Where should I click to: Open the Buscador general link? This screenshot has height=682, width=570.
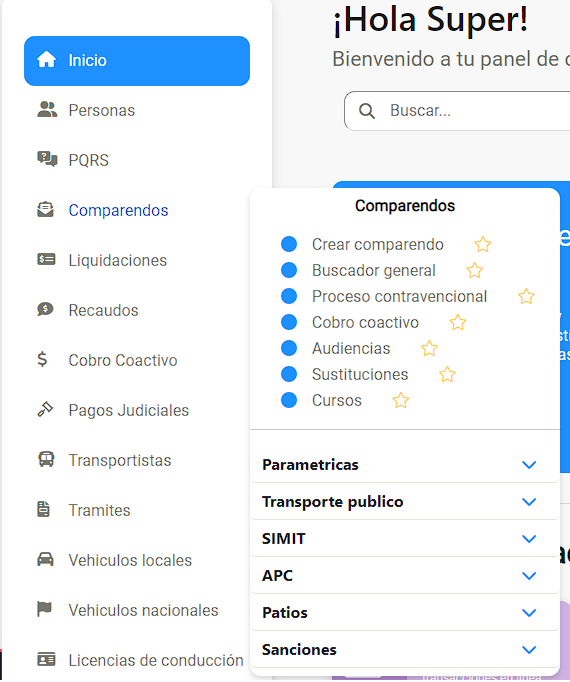click(x=373, y=271)
